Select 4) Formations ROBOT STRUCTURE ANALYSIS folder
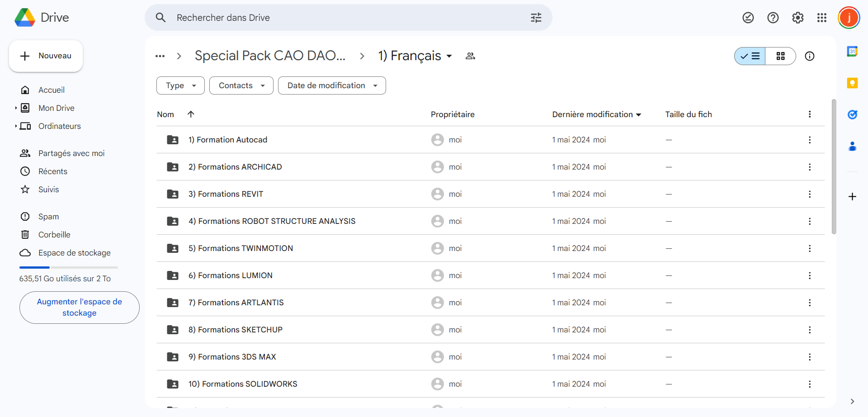868x417 pixels. 491,221
